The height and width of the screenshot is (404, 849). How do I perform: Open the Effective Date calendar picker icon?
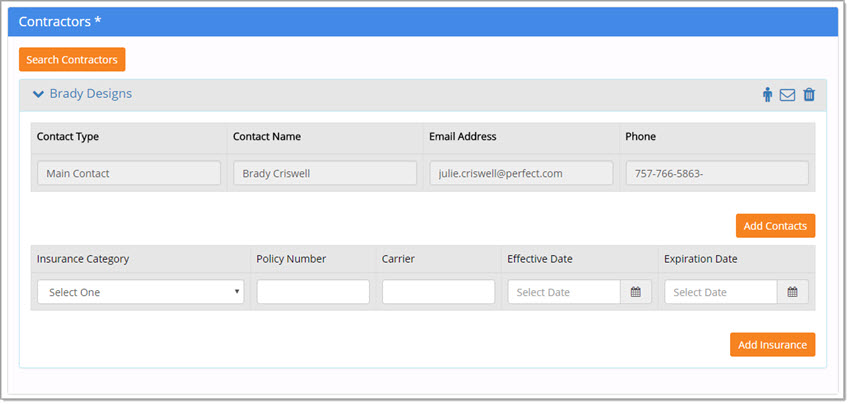tap(636, 292)
